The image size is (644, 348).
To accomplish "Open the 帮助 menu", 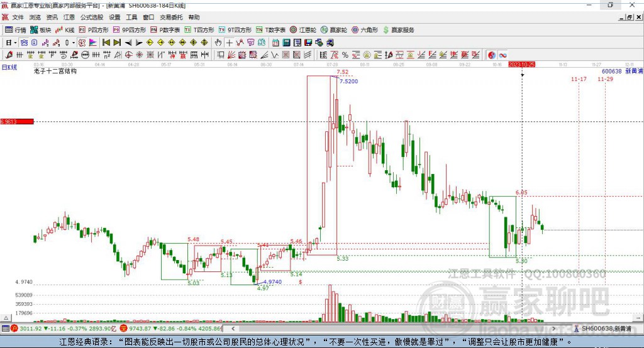I will [x=194, y=17].
